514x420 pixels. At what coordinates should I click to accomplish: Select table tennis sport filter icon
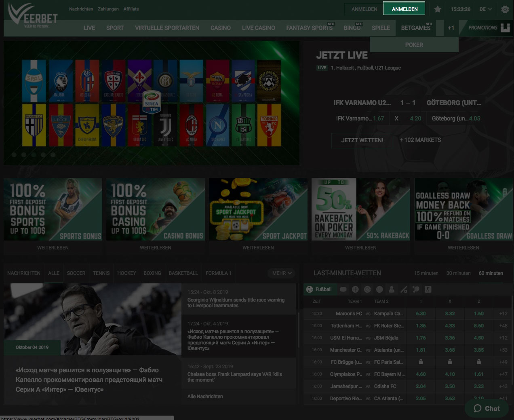(x=416, y=289)
